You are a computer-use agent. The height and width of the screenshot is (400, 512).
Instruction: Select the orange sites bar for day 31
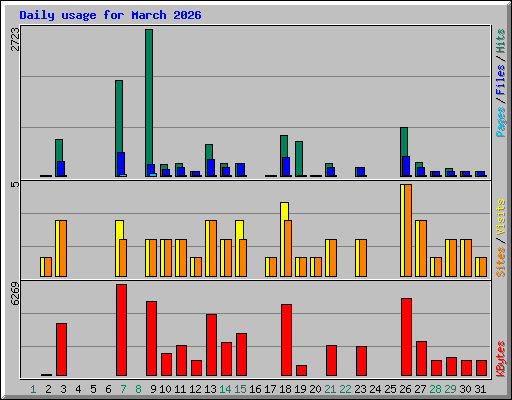point(483,267)
